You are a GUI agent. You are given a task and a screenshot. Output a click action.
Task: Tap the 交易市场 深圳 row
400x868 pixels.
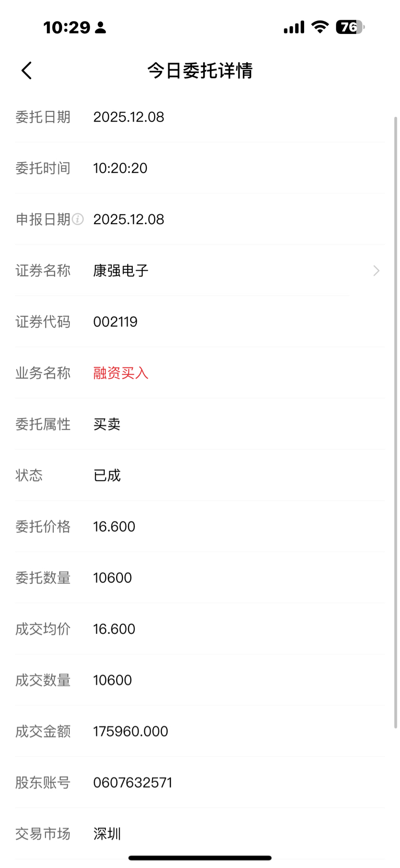pyautogui.click(x=200, y=834)
